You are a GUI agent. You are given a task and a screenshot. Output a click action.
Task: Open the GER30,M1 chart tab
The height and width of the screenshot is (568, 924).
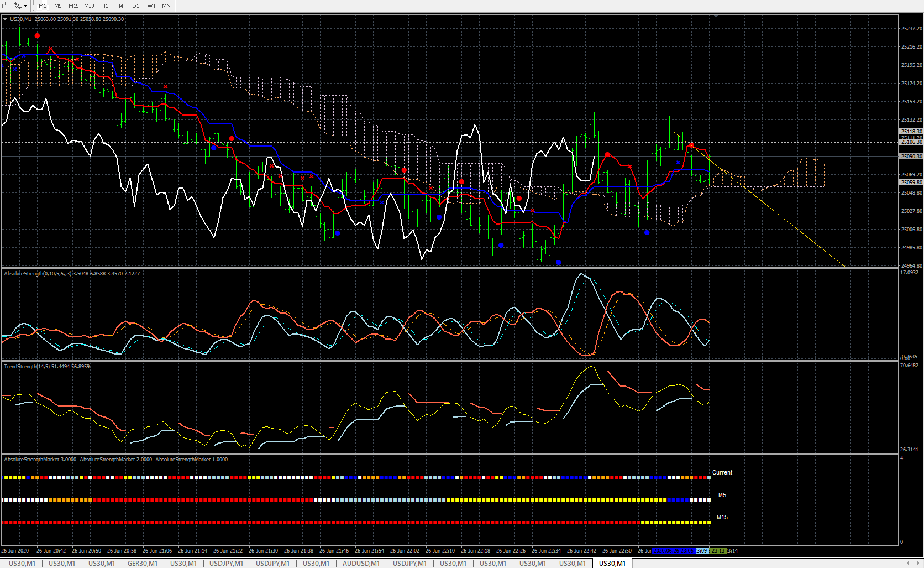pos(142,563)
